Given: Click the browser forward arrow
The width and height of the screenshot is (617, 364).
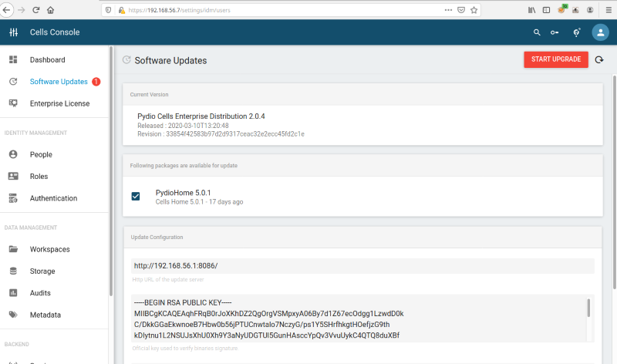Looking at the screenshot, I should (x=22, y=10).
